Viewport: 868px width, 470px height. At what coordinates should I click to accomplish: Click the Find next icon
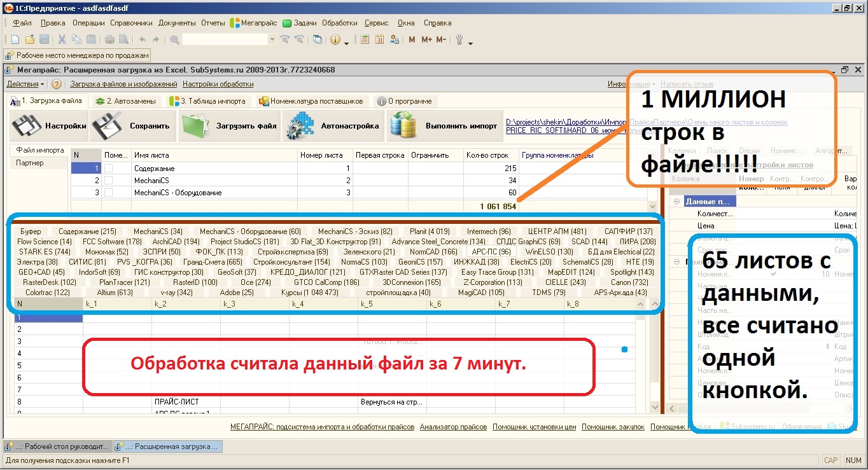(x=284, y=39)
